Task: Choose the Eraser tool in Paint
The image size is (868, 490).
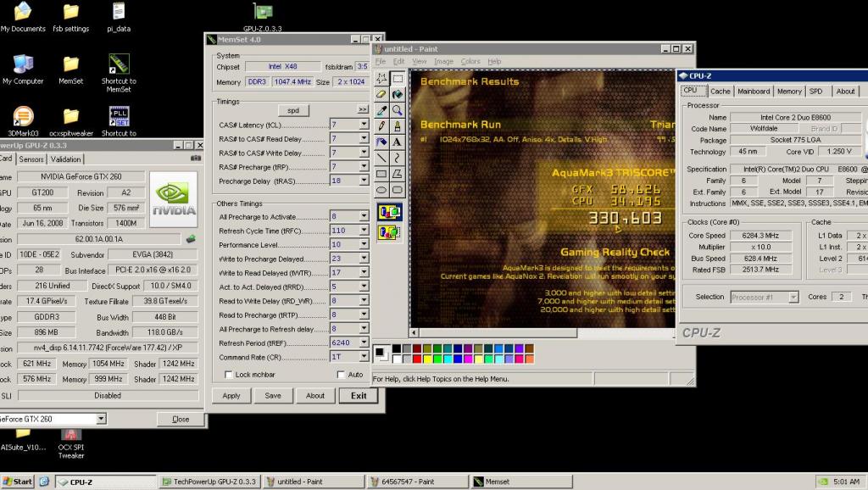Action: [381, 94]
